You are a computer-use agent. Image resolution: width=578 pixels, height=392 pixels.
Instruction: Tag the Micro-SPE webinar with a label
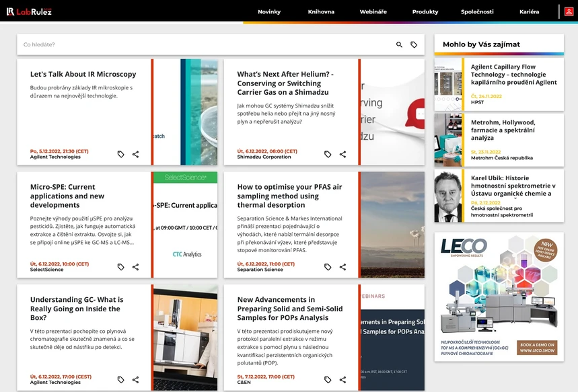coord(120,267)
